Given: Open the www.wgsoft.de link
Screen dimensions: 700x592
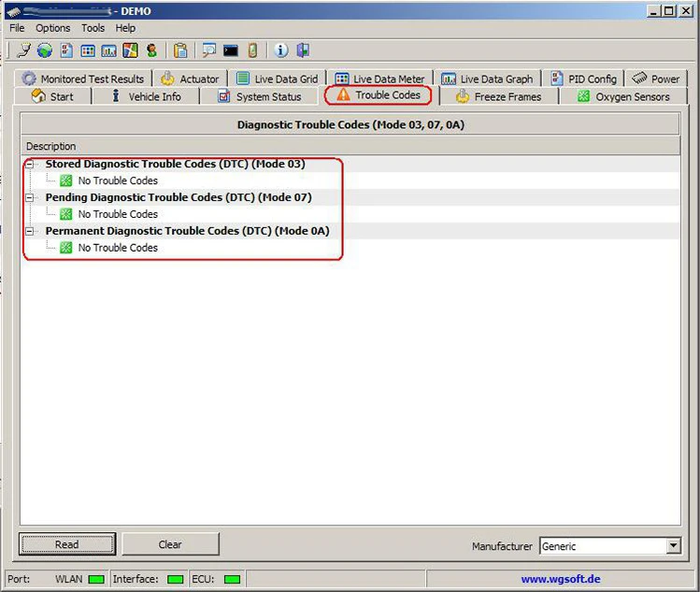Looking at the screenshot, I should (560, 579).
